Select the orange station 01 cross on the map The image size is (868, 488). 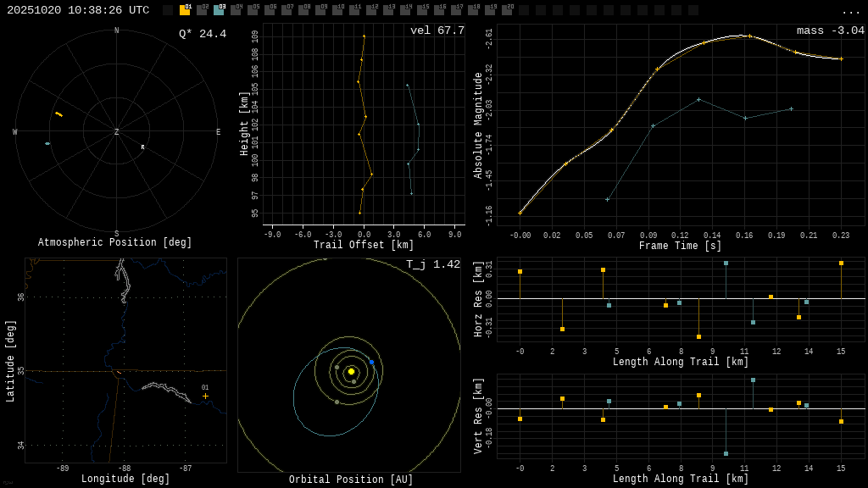[205, 396]
